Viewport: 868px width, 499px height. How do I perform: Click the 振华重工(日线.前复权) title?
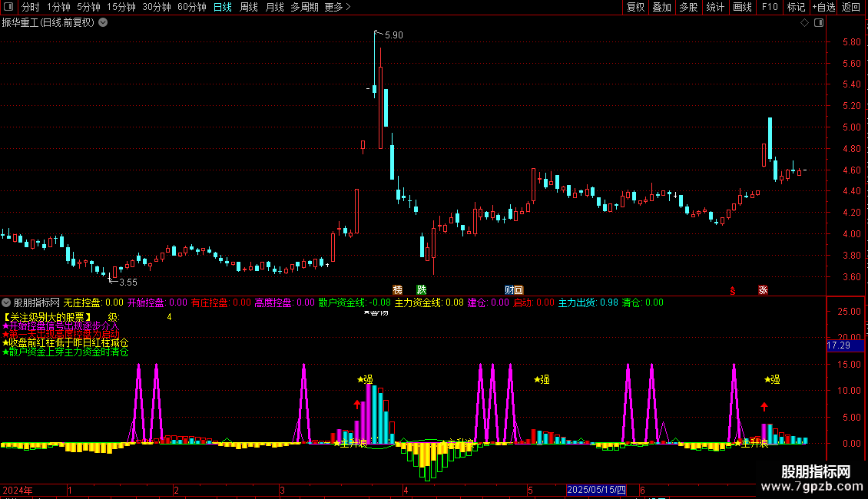tap(48, 22)
